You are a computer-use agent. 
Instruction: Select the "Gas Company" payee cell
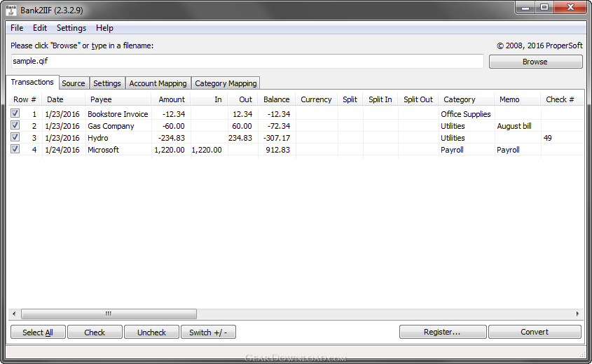click(111, 126)
